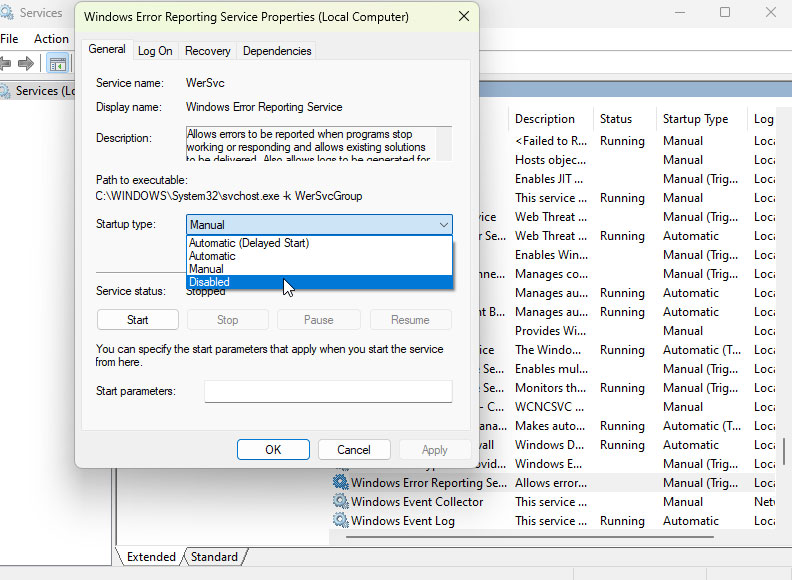Click the Description box scrollbar
The width and height of the screenshot is (792, 580).
443,144
